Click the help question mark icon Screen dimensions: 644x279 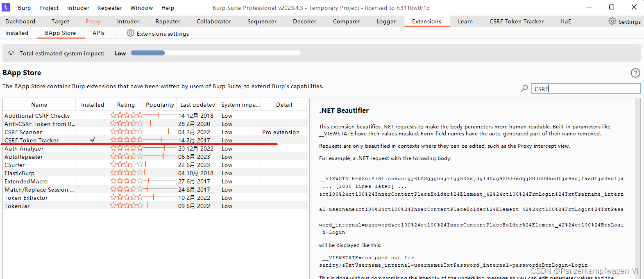tap(635, 73)
